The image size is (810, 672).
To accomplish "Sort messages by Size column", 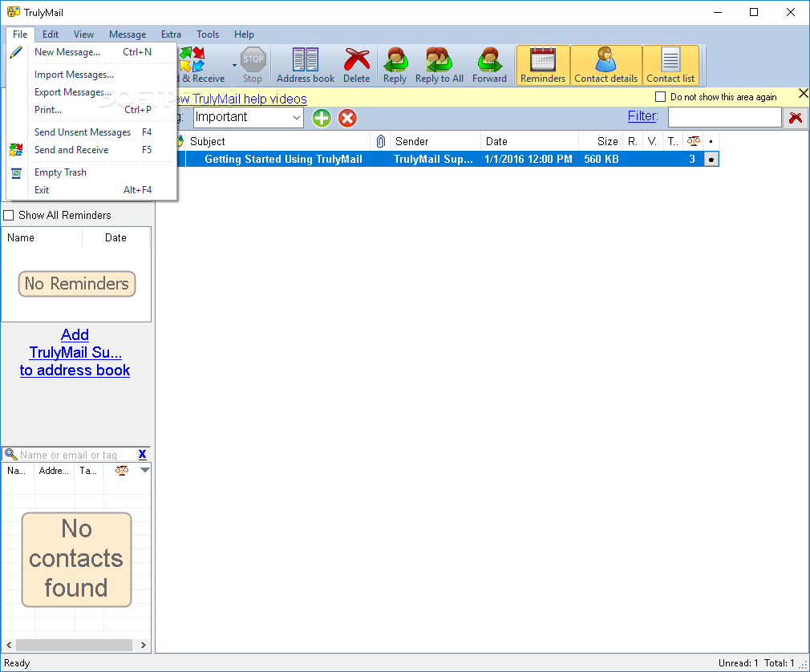I will tap(600, 141).
